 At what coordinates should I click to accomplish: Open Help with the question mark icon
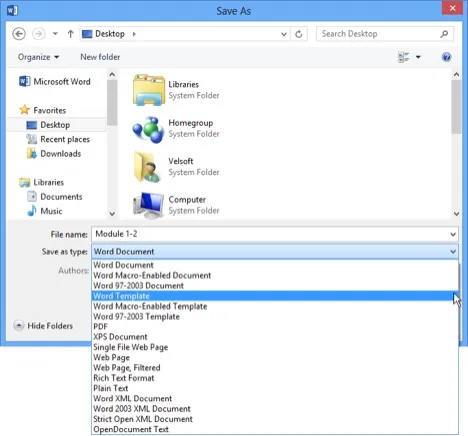tap(446, 57)
